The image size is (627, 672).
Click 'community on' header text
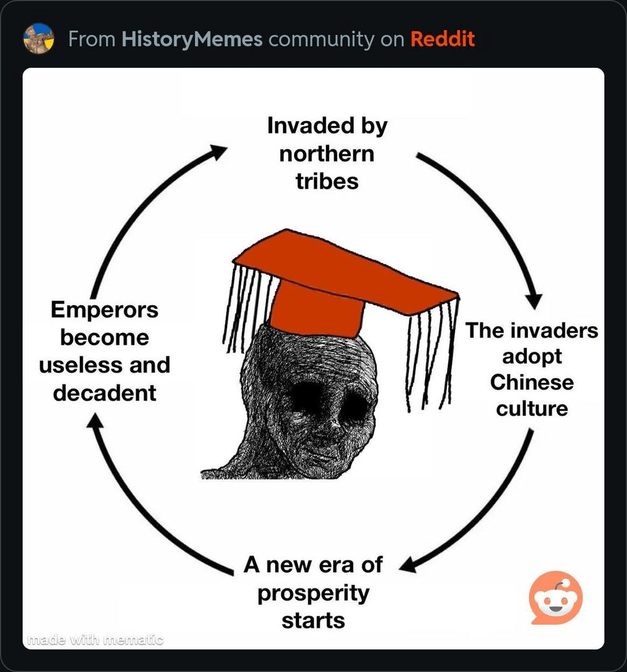tap(337, 39)
